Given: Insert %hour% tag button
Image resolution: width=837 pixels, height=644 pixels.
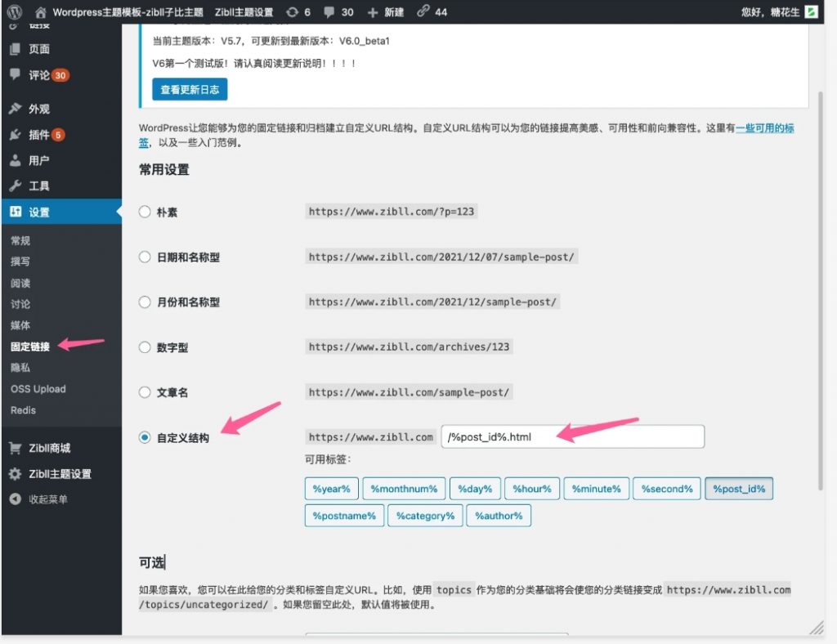Looking at the screenshot, I should [x=532, y=489].
